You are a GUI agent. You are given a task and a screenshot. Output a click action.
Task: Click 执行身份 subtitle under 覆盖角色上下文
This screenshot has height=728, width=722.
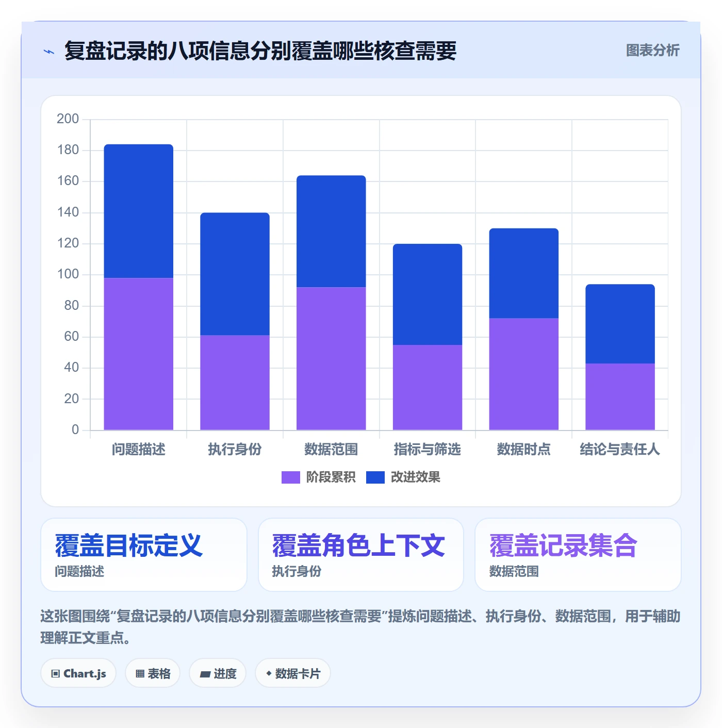click(297, 571)
